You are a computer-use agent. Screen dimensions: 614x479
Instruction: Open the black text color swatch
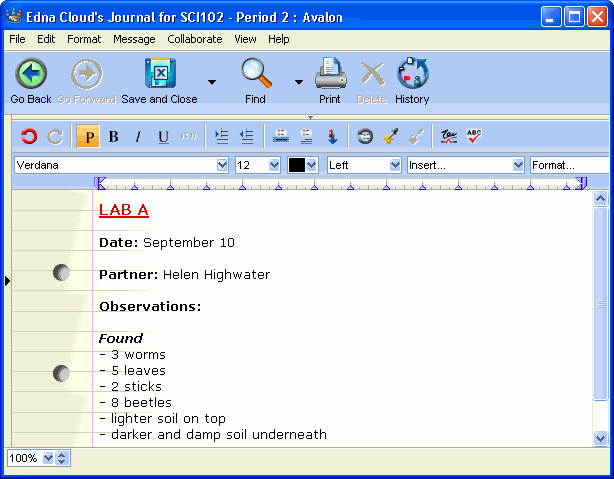[x=303, y=165]
